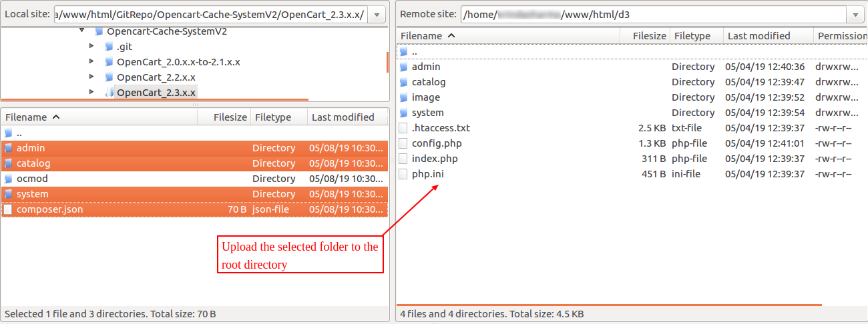Select the ocmod directory row
Screen dimensions: 868x324
(x=194, y=178)
